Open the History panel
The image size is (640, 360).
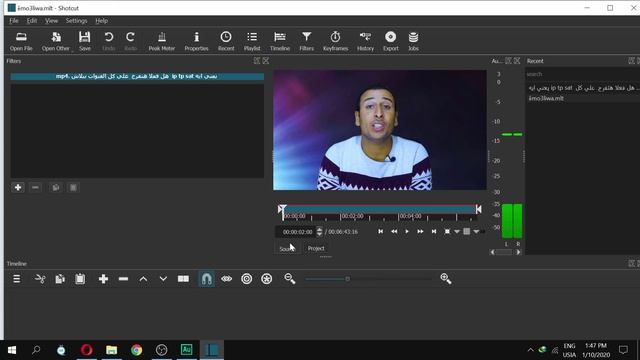(x=365, y=41)
